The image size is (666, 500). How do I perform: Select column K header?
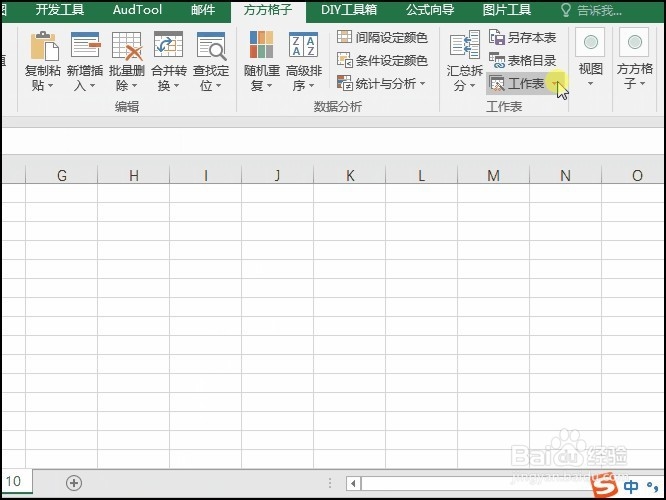[x=350, y=175]
